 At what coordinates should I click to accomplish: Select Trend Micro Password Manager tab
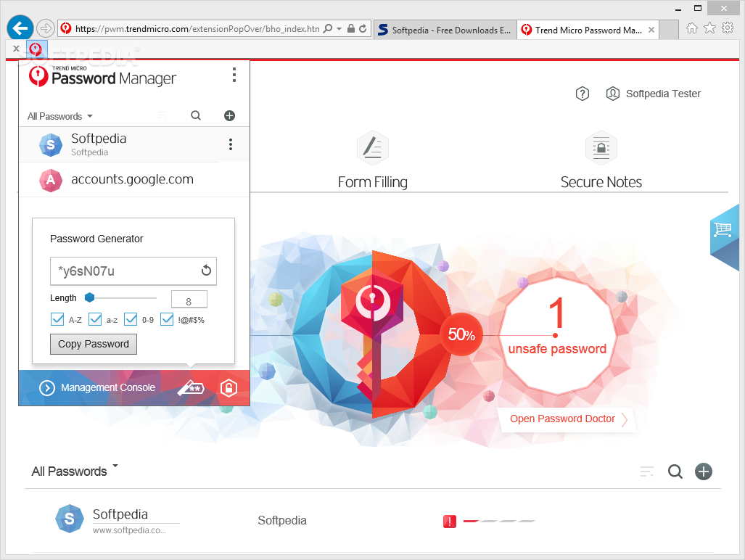click(582, 30)
